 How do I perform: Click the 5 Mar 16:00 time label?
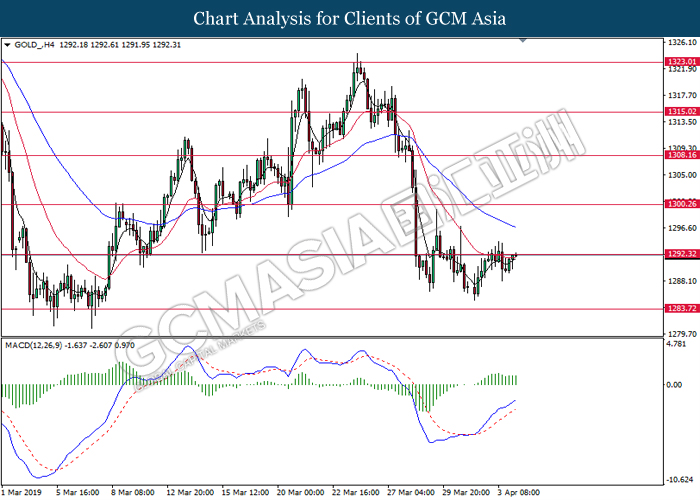coord(78,492)
